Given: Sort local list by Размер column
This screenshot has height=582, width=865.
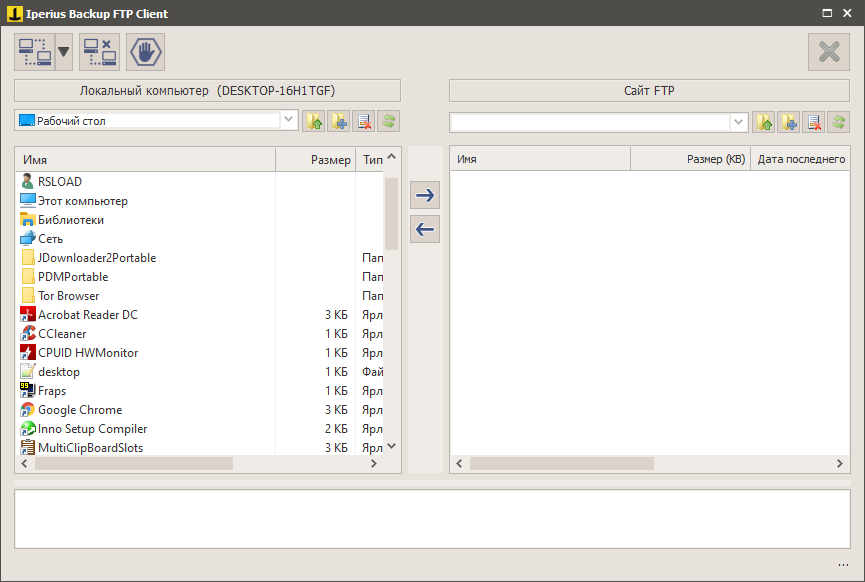Looking at the screenshot, I should click(x=316, y=160).
